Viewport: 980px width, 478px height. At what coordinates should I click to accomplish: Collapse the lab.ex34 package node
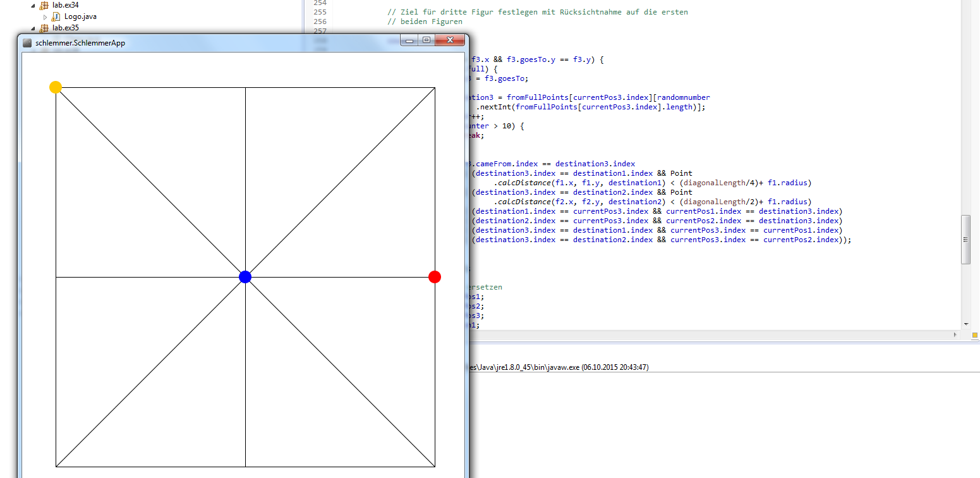33,5
